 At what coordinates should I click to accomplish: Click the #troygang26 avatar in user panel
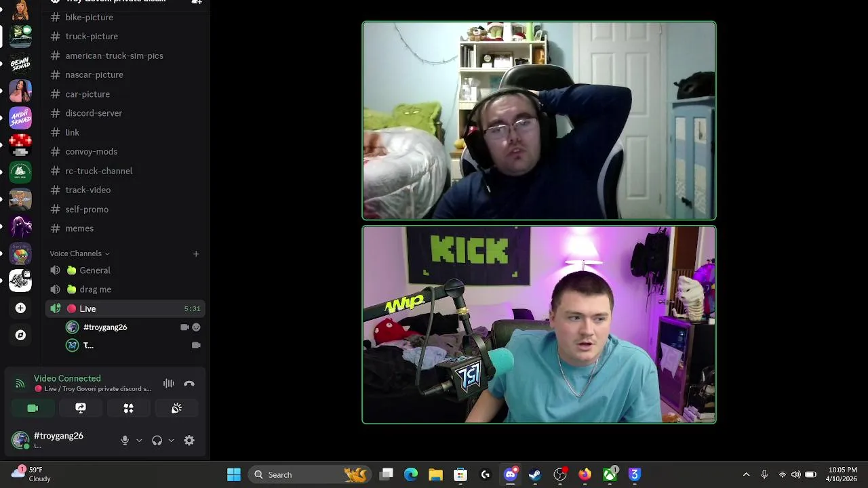point(20,440)
